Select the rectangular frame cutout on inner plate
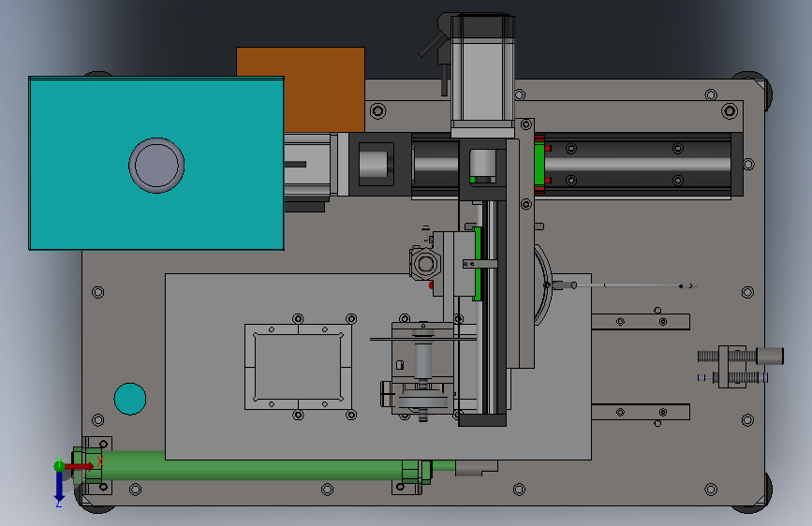 [x=298, y=367]
